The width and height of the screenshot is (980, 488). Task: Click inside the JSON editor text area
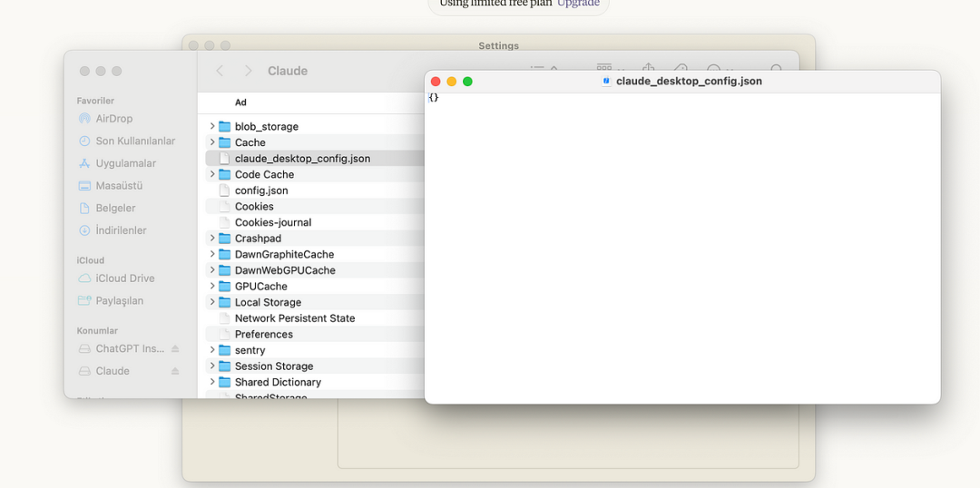pyautogui.click(x=682, y=248)
